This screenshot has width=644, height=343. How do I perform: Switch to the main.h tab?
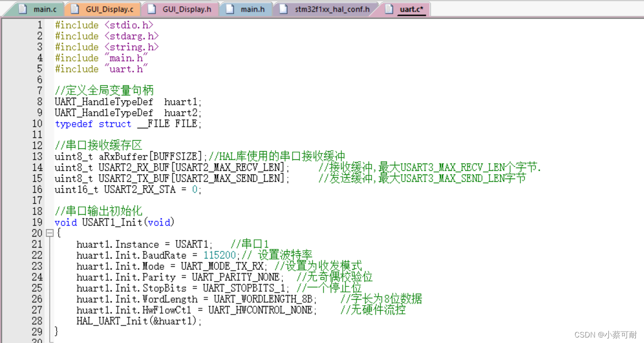(x=246, y=9)
